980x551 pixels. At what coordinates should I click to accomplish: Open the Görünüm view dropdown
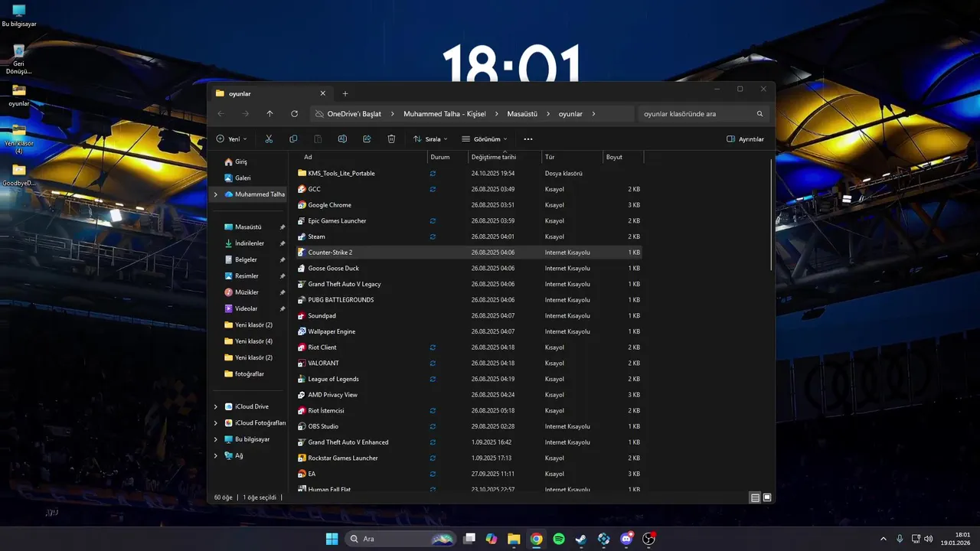[485, 139]
